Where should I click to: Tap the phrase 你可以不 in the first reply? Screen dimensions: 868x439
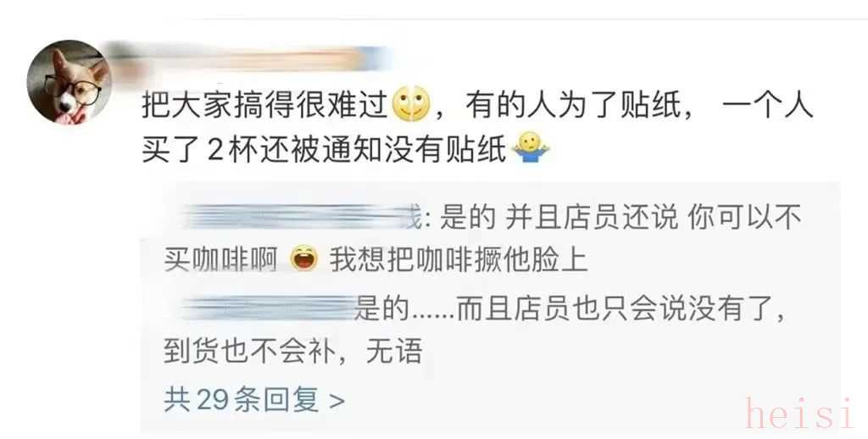[744, 218]
